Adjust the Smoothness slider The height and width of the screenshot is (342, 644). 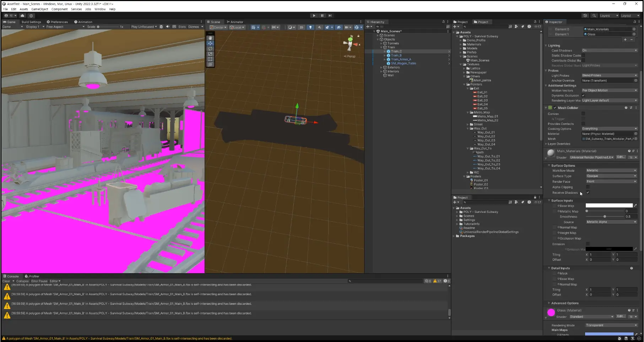(x=605, y=216)
